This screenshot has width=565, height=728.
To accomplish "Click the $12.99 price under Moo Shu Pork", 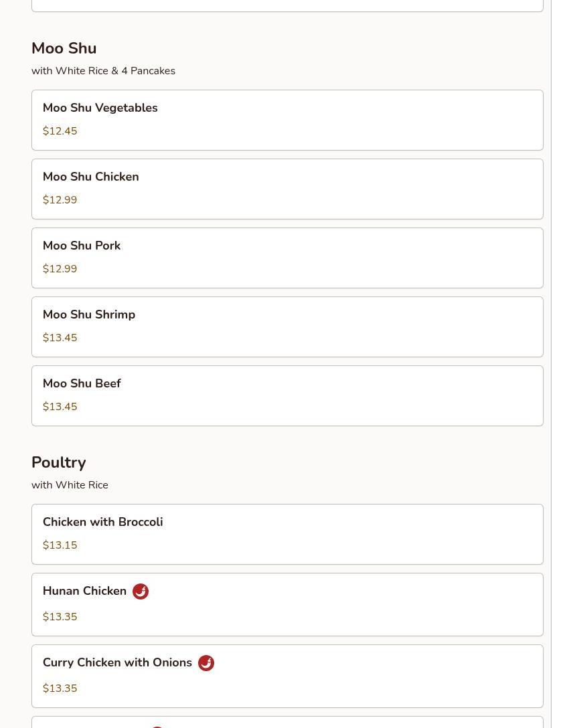I will (60, 269).
